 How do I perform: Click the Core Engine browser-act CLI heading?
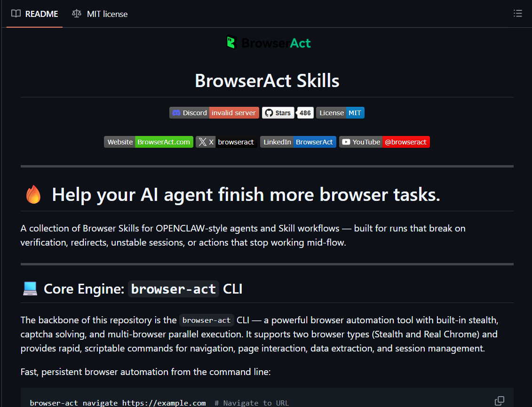coord(143,289)
